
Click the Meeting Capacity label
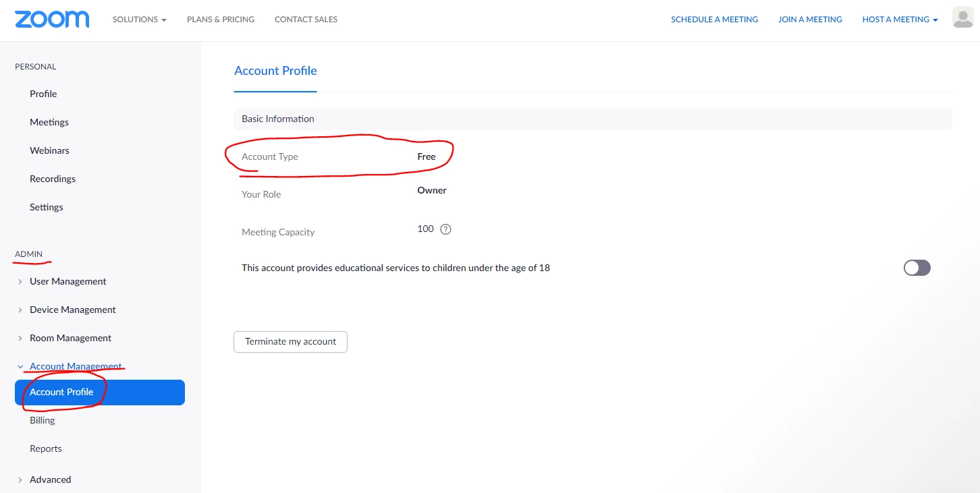point(278,232)
